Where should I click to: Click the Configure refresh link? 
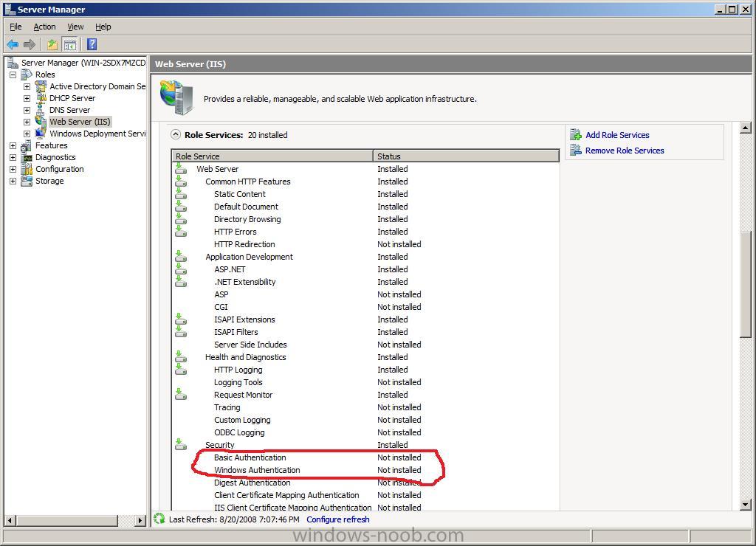point(338,519)
